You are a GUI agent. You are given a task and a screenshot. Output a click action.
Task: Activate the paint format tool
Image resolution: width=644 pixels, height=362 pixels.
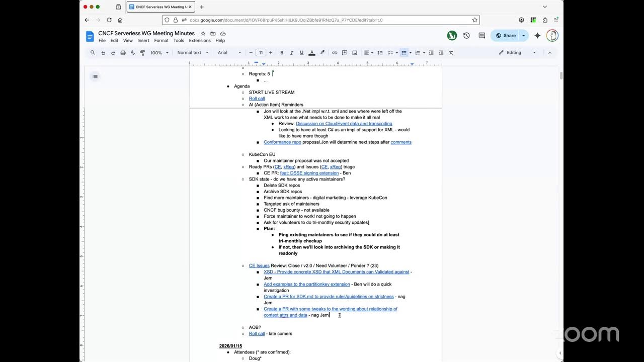click(142, 52)
